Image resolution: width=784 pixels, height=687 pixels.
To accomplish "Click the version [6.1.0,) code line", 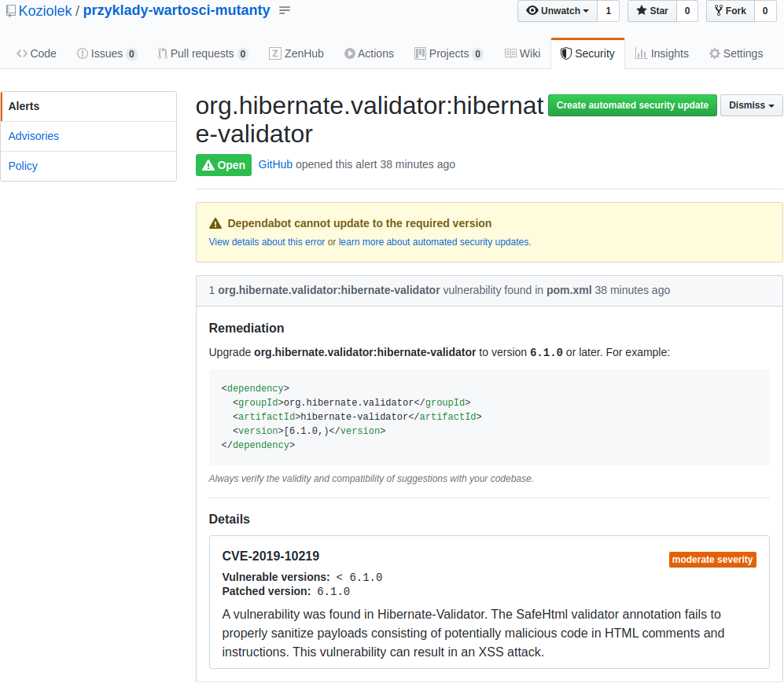I will click(x=309, y=431).
